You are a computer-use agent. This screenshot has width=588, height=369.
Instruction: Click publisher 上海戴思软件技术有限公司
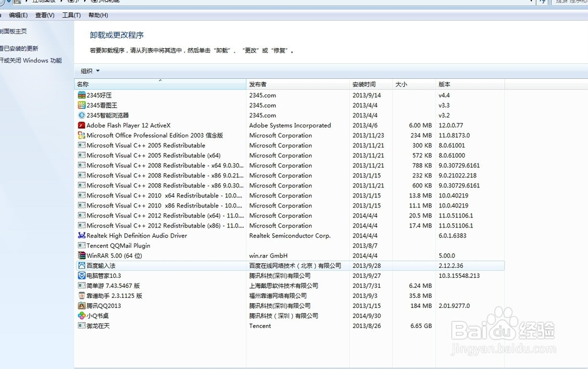[x=283, y=286]
